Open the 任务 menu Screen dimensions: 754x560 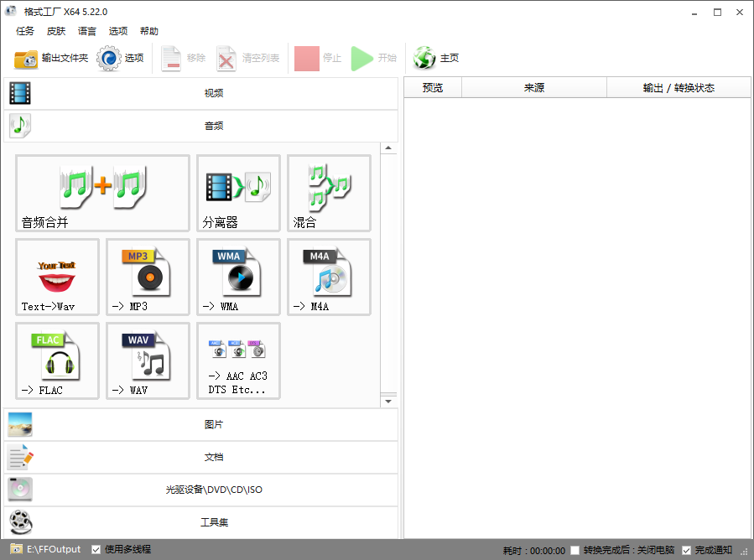click(x=24, y=31)
